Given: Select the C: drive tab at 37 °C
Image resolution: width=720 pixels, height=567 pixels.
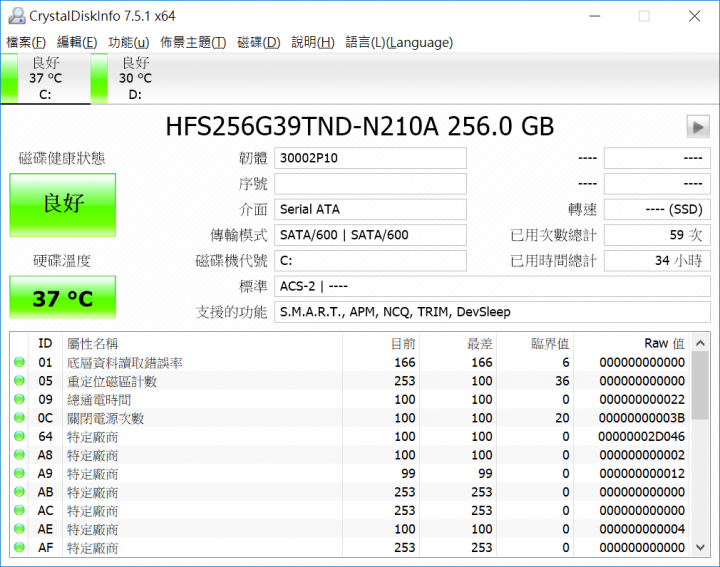Looking at the screenshot, I should point(45,79).
